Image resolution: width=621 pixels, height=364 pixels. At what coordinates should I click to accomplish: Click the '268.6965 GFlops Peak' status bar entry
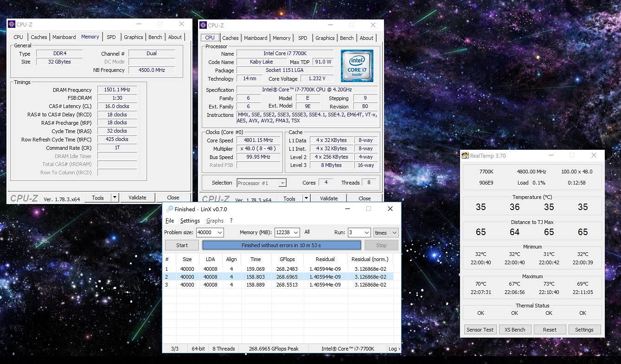coord(274,349)
